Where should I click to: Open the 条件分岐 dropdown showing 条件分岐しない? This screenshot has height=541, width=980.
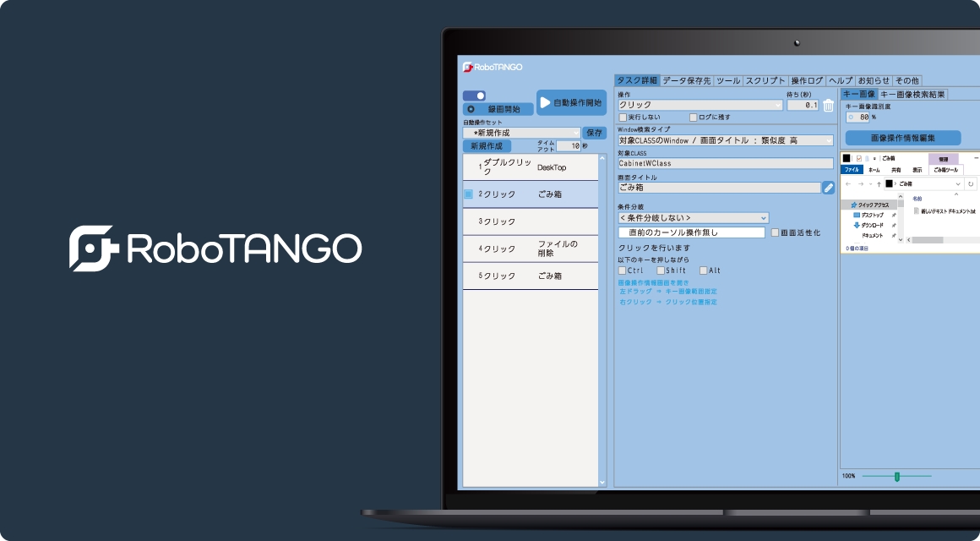[693, 217]
